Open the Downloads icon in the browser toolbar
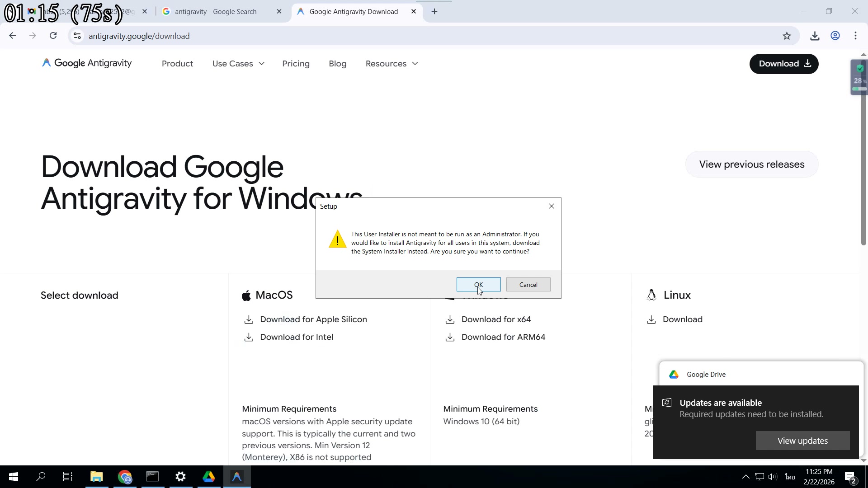Image resolution: width=868 pixels, height=488 pixels. pos(814,36)
